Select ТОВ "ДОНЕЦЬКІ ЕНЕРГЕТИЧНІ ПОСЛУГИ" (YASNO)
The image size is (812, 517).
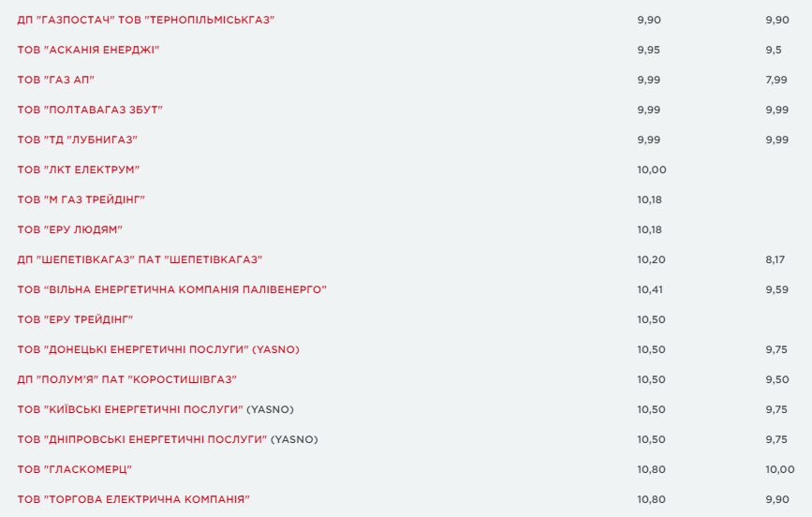tap(158, 349)
